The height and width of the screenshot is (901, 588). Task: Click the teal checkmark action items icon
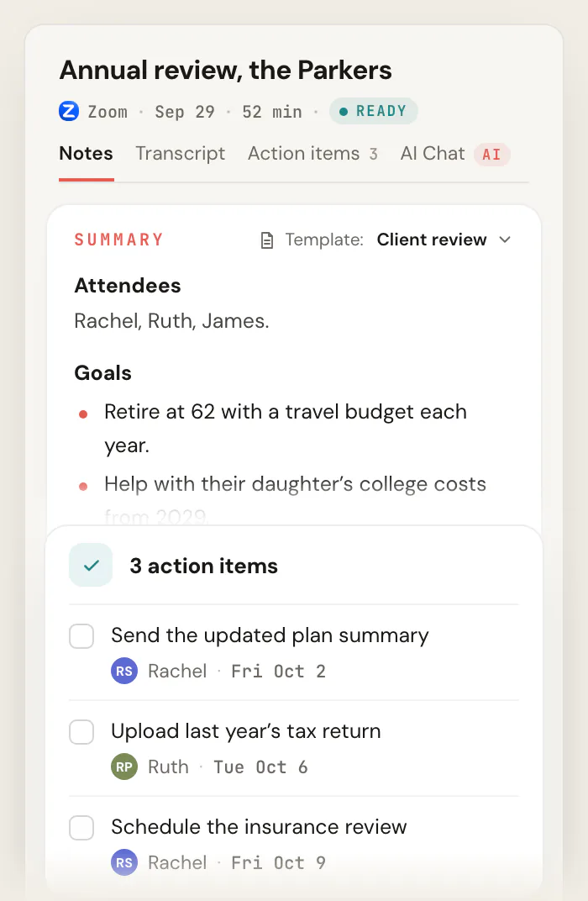pyautogui.click(x=91, y=566)
